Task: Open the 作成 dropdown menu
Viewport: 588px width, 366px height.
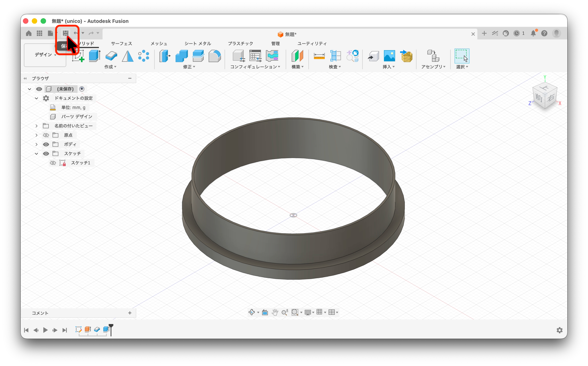Action: click(110, 67)
